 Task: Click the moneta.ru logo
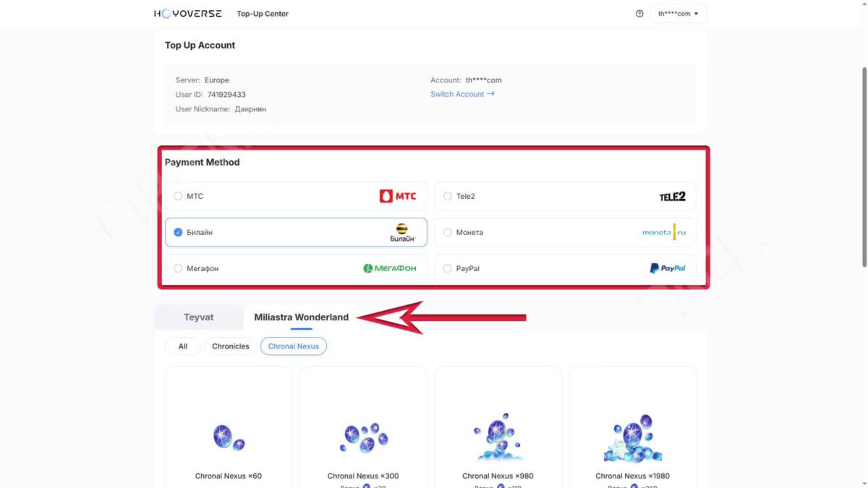(x=664, y=232)
